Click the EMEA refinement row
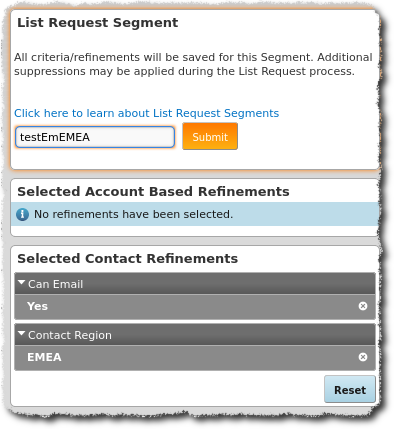 click(x=195, y=357)
